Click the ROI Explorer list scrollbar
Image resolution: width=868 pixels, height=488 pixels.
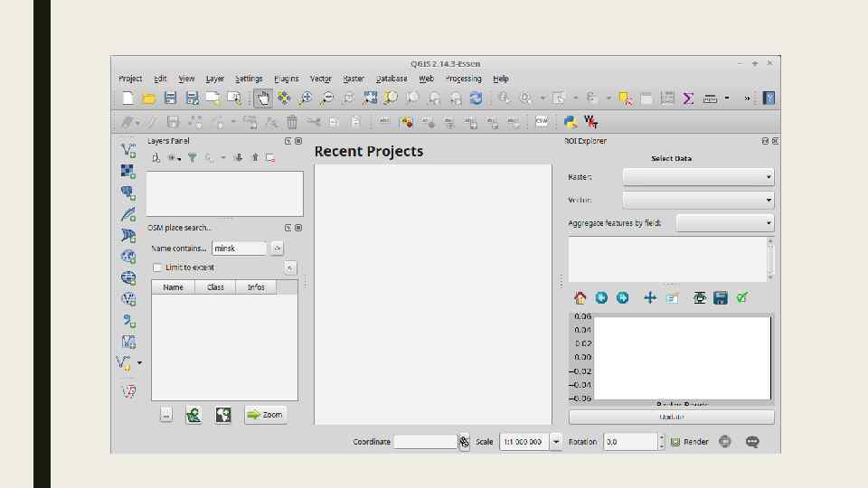[x=770, y=259]
